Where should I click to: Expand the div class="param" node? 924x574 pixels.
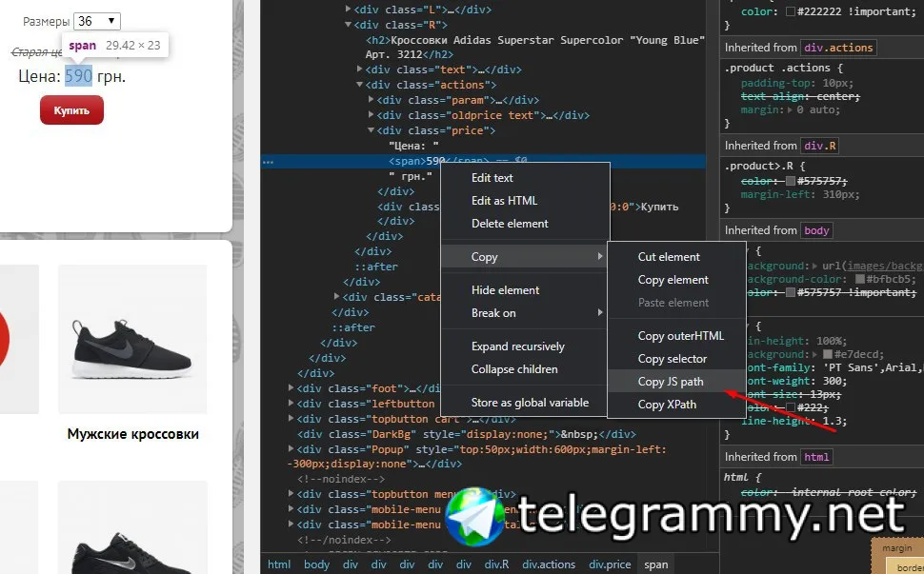372,100
